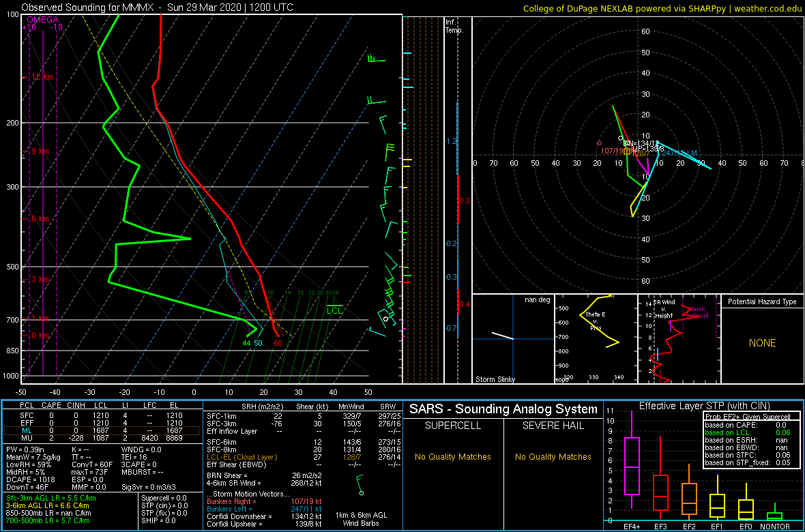Click the 247/11 LM label on hodograph
Viewport: 805px width, 532px height.
(x=679, y=153)
